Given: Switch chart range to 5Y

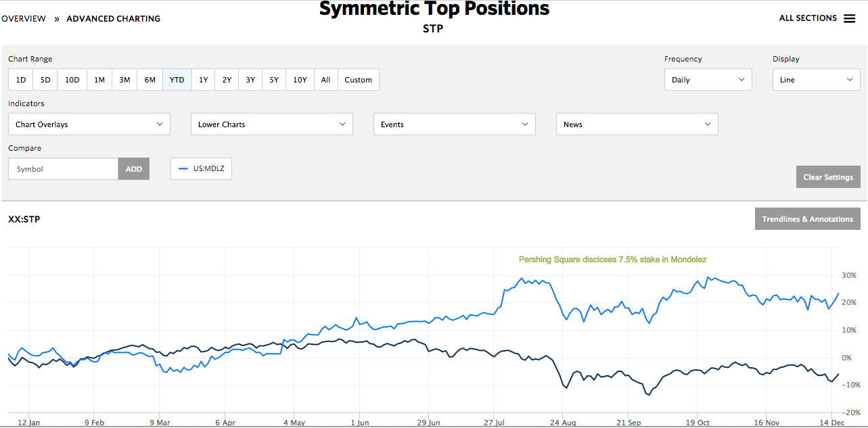Looking at the screenshot, I should coord(274,80).
